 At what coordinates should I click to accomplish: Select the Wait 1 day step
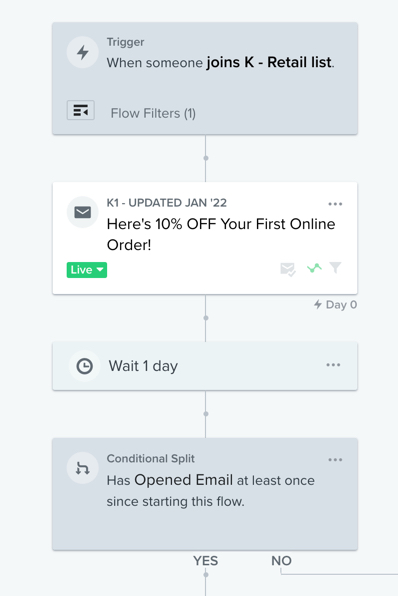(205, 366)
